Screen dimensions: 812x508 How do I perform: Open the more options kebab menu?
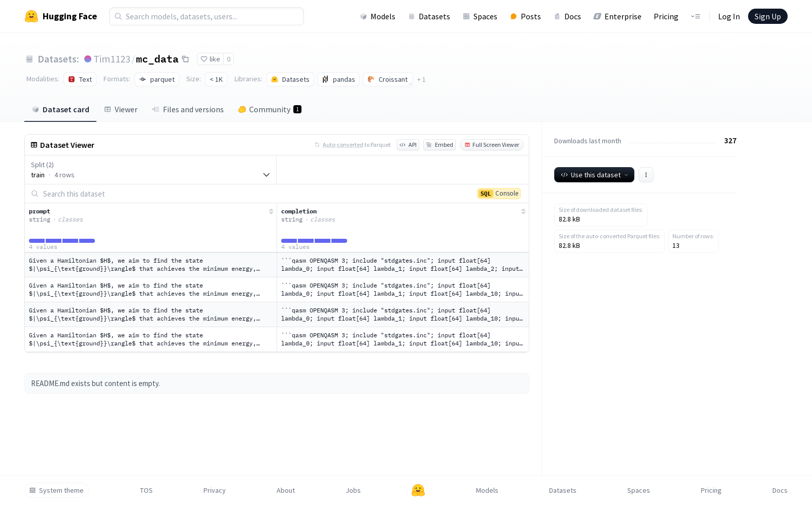[646, 175]
